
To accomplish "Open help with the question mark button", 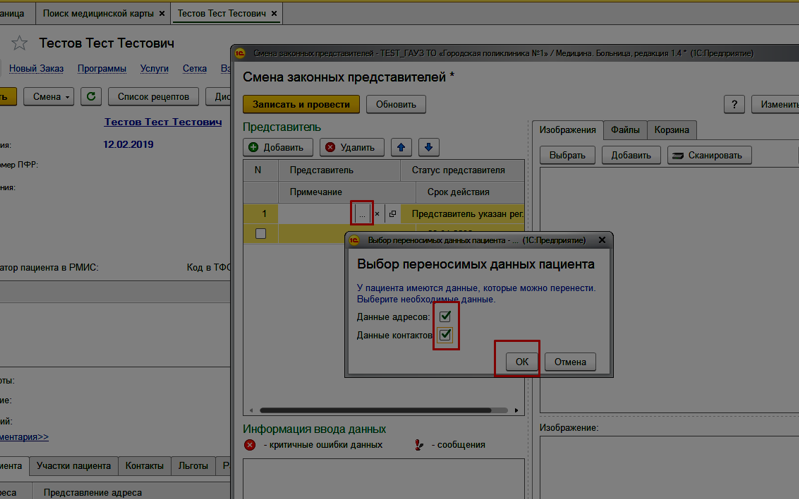I will (735, 105).
